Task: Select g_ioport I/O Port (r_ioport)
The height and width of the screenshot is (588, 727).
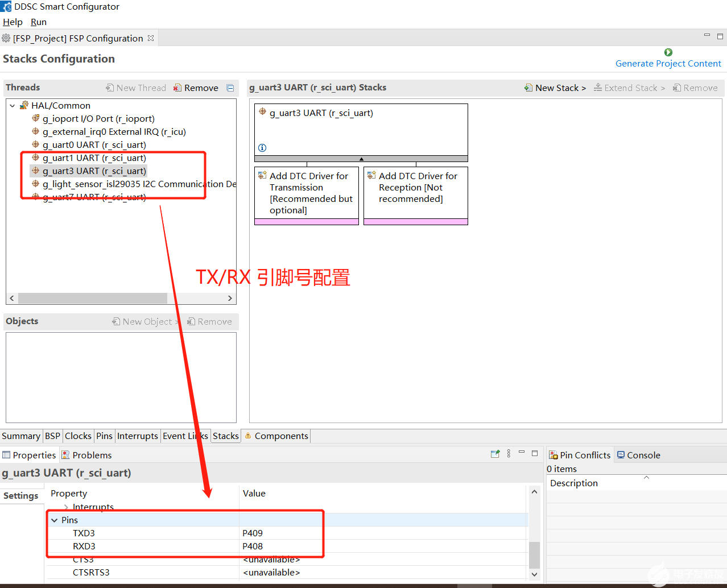Action: click(x=98, y=118)
